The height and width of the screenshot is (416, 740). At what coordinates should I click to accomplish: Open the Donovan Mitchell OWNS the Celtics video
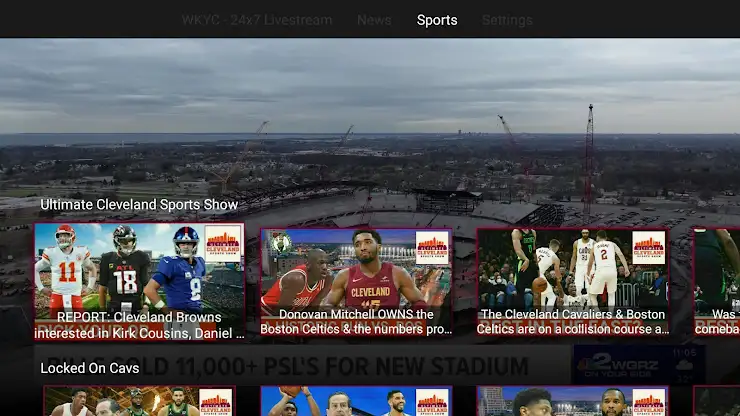356,282
